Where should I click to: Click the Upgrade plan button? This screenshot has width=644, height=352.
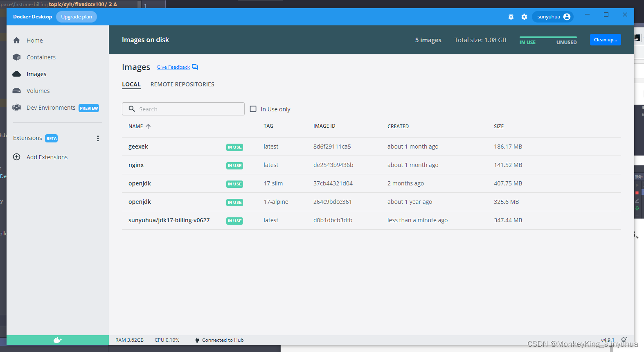[77, 17]
